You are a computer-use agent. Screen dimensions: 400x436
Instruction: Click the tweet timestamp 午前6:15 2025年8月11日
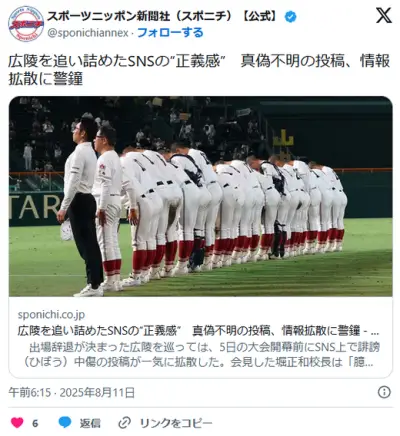pyautogui.click(x=72, y=392)
